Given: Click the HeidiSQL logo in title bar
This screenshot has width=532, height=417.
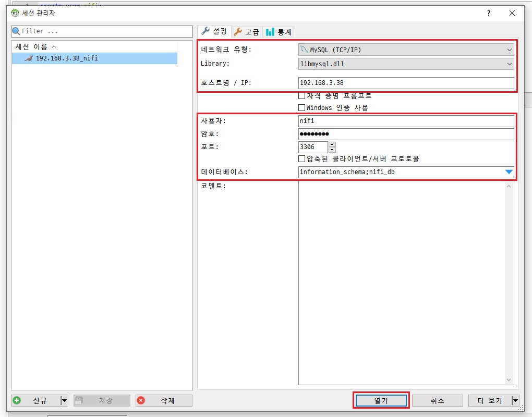Looking at the screenshot, I should (x=15, y=13).
